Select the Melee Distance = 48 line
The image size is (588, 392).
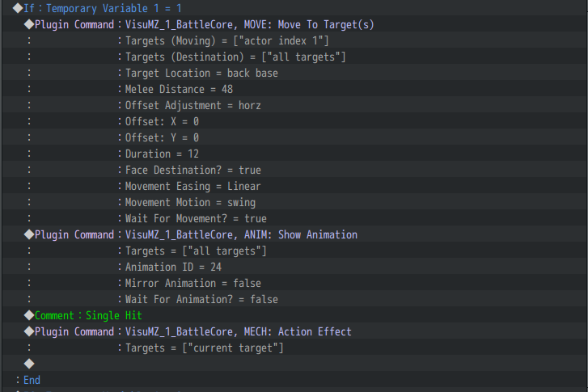pos(294,89)
